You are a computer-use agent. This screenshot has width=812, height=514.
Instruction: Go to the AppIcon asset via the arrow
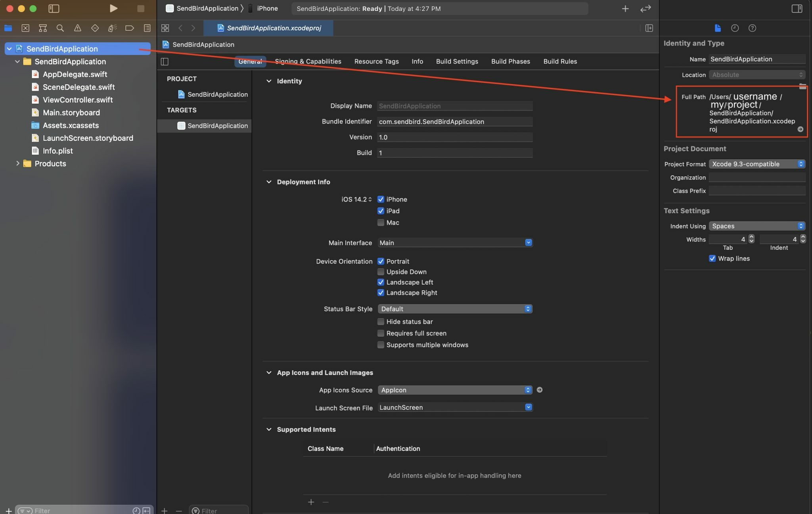pos(539,390)
